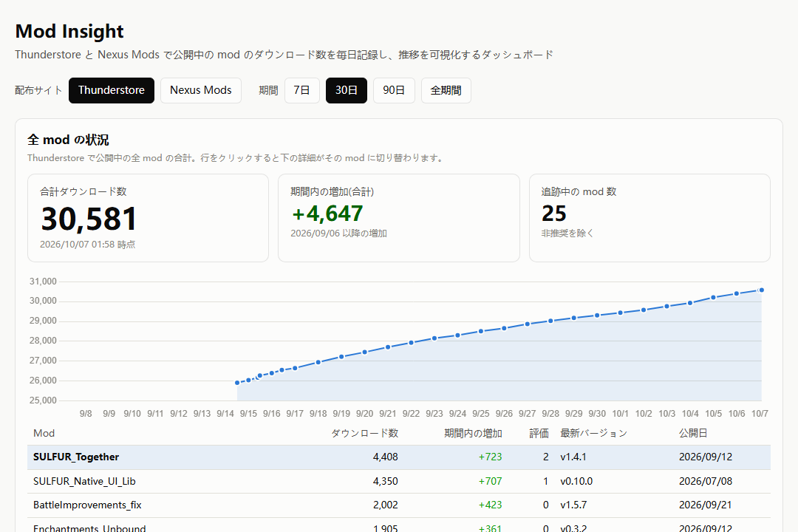
Task: Click the 全 mod の状況 section title
Action: click(x=68, y=140)
